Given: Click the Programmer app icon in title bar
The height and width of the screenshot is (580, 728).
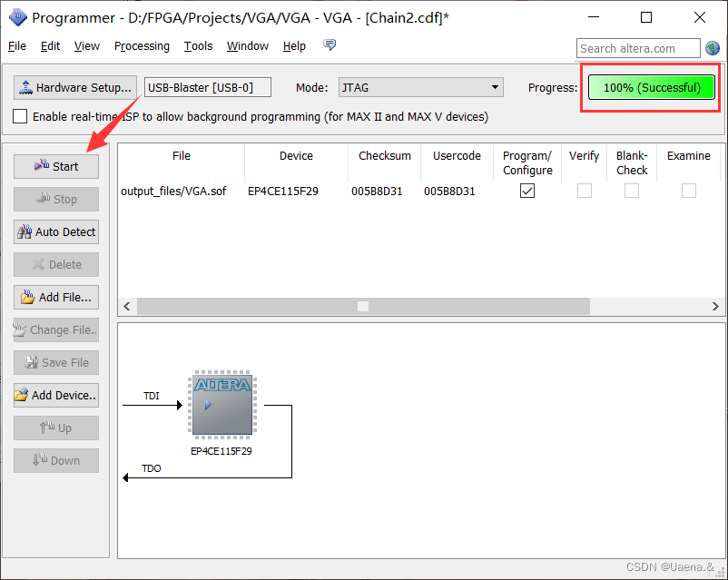Looking at the screenshot, I should click(18, 17).
